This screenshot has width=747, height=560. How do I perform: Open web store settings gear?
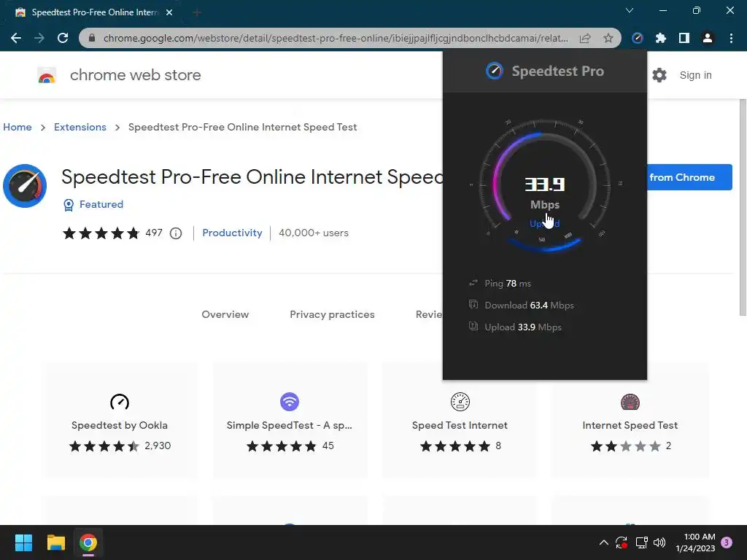click(659, 75)
